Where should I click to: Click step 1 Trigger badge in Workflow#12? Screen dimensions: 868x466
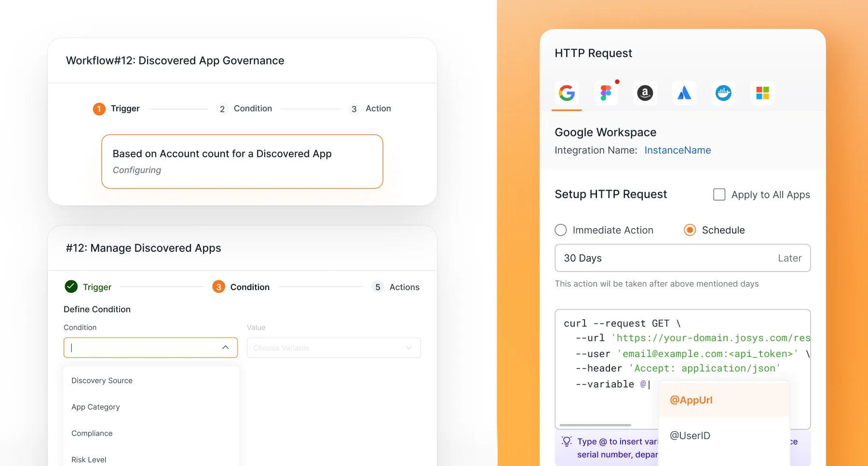pos(99,109)
